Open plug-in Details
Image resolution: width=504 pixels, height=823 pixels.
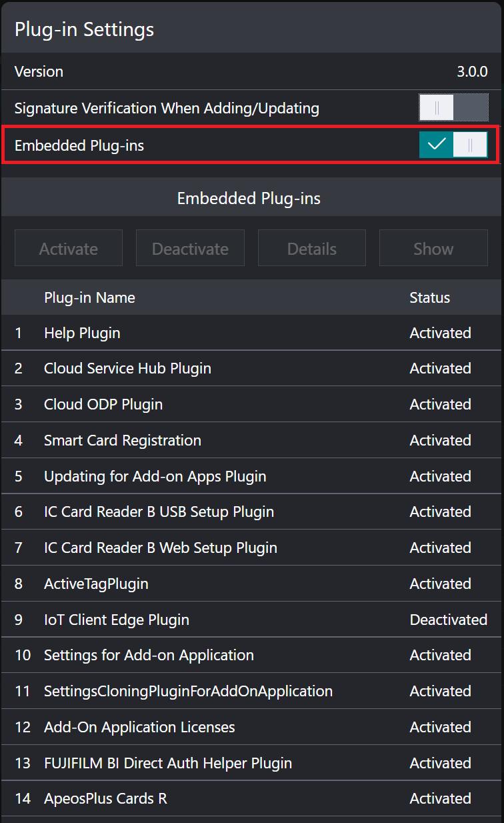click(x=311, y=248)
